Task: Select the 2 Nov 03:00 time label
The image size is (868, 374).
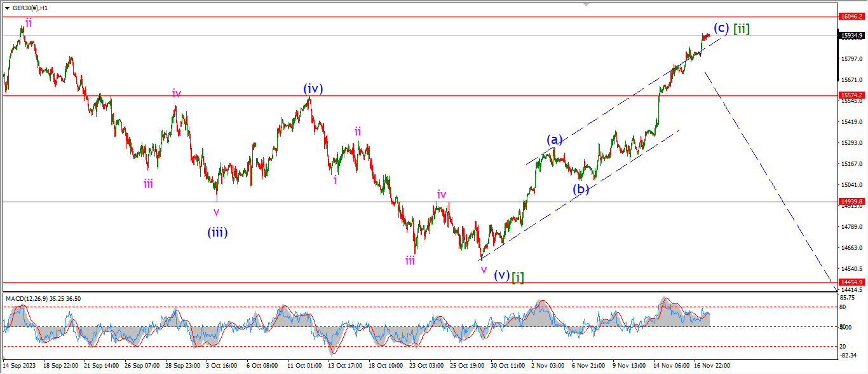Action: [x=548, y=366]
